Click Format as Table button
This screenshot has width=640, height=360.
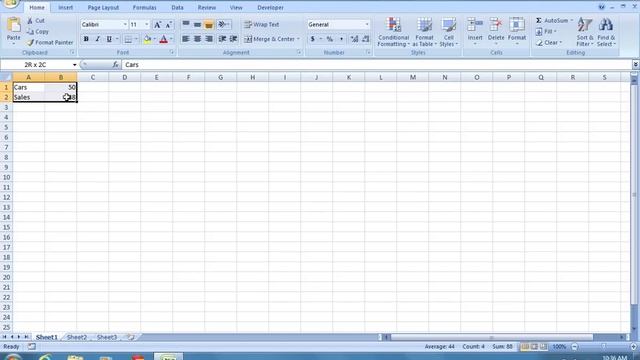(424, 32)
